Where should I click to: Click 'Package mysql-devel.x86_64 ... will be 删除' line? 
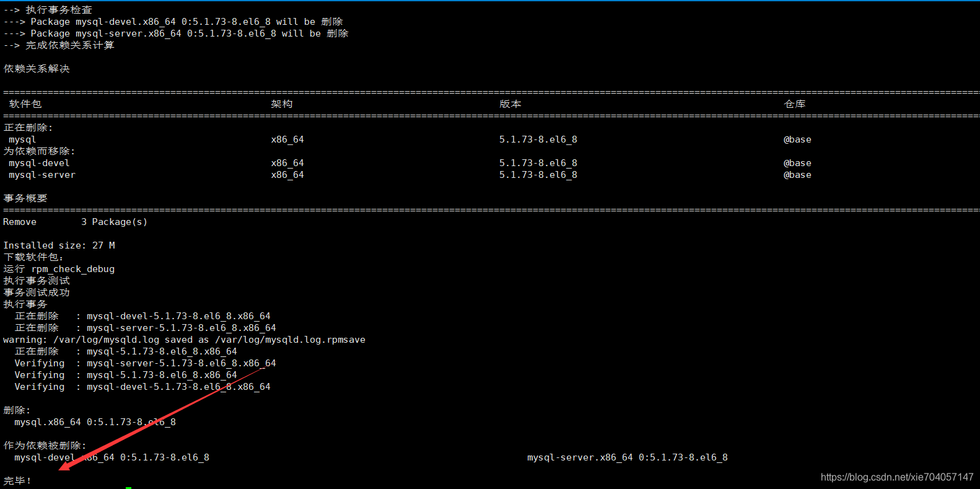[173, 22]
